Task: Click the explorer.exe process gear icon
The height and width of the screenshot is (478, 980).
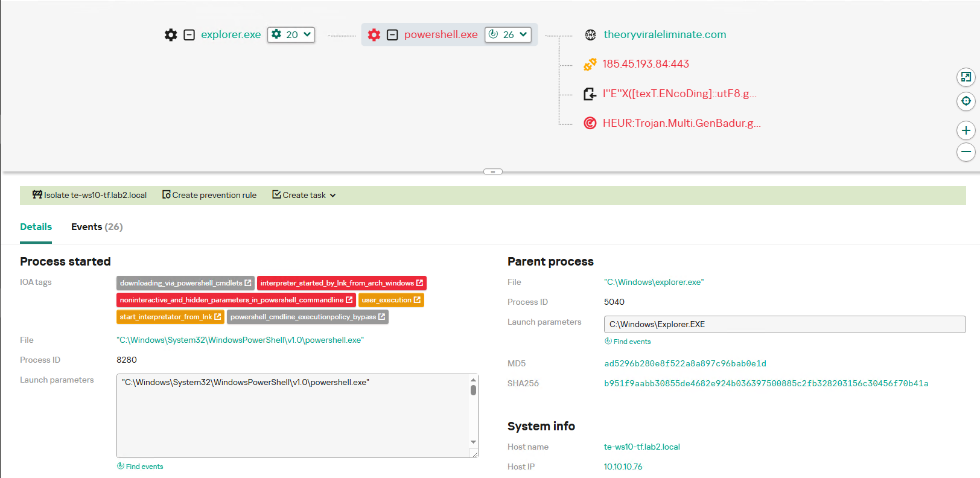Action: pos(171,35)
